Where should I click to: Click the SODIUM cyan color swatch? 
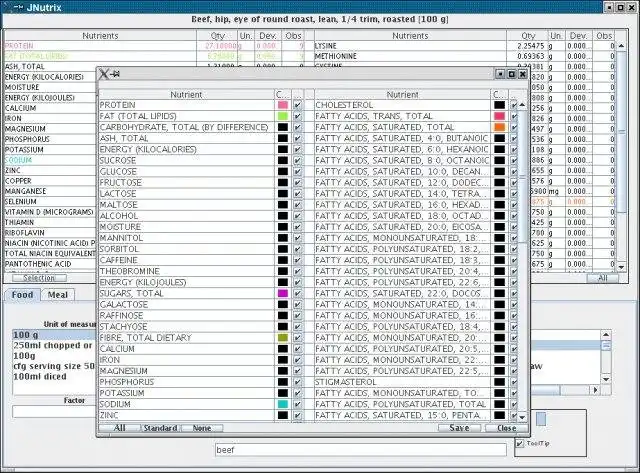(x=282, y=404)
